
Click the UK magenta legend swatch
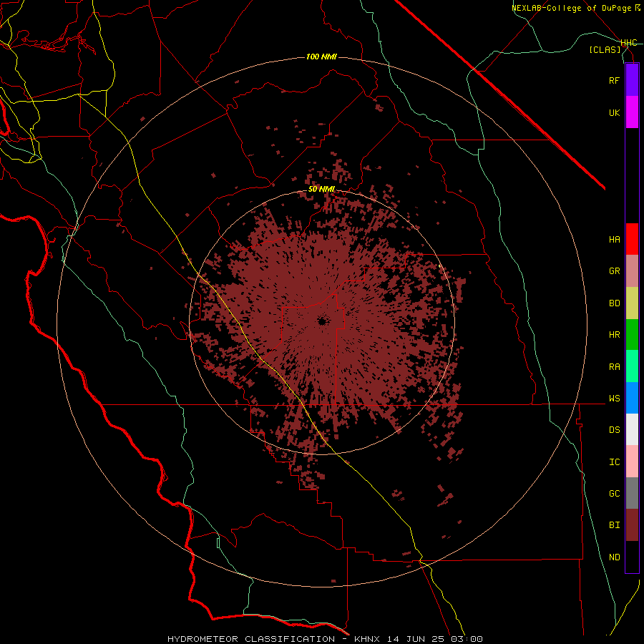coord(632,112)
